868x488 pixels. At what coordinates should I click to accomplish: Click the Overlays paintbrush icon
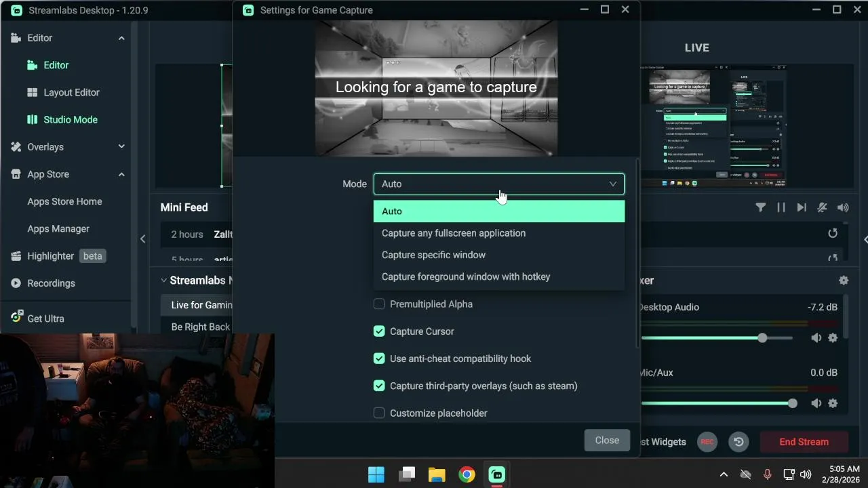(x=16, y=146)
